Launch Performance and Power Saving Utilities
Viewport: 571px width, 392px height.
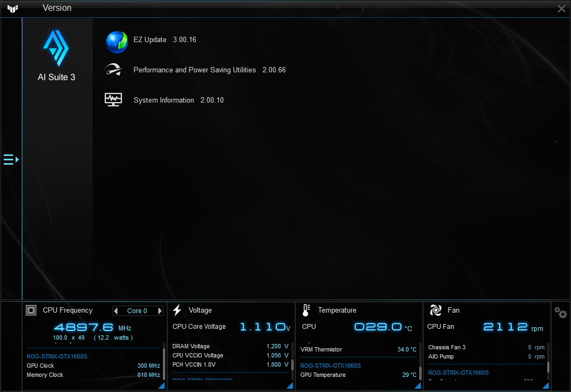113,70
